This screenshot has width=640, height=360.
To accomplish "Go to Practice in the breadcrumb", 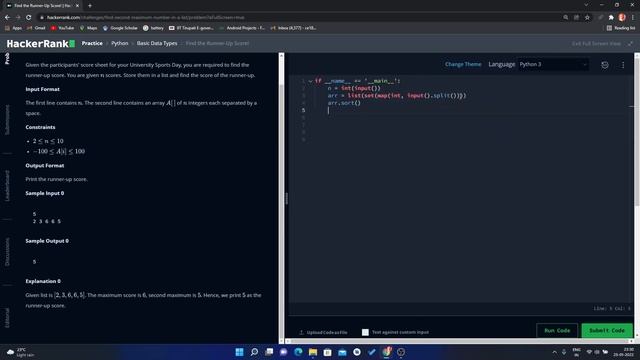I will (x=92, y=43).
